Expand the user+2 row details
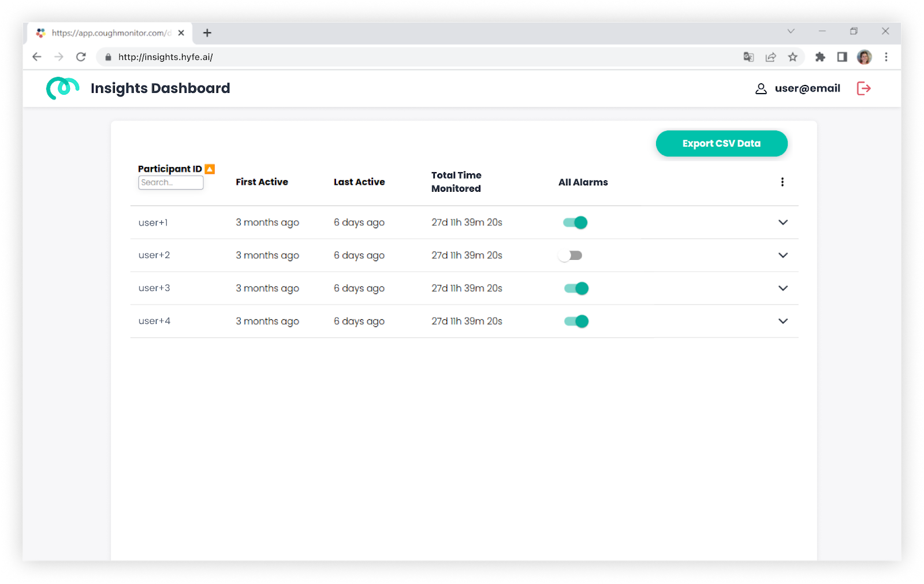The height and width of the screenshot is (584, 924). 783,255
